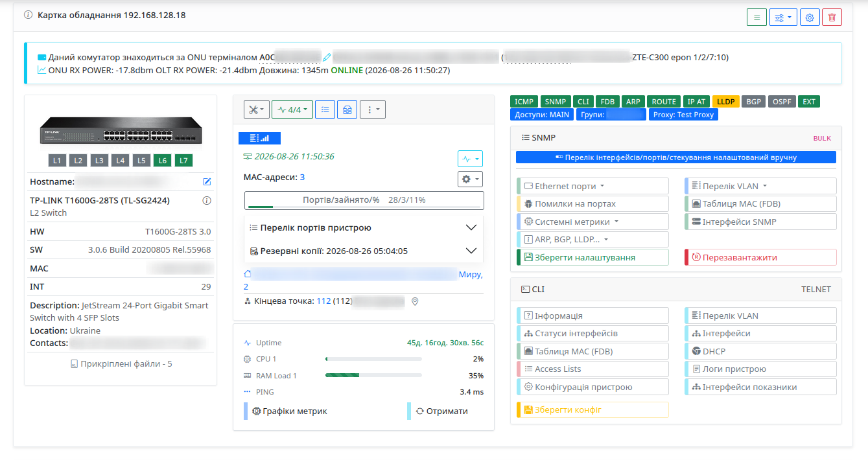This screenshot has height=460, width=868.
Task: Click Перелік інтерфейсів/портів налаштований вручну banner
Action: 676,157
